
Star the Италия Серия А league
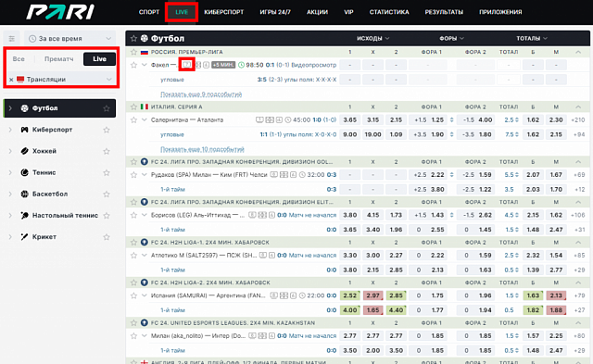point(133,107)
